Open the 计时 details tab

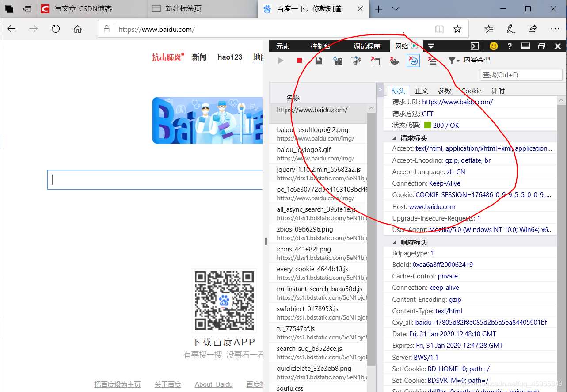[498, 91]
